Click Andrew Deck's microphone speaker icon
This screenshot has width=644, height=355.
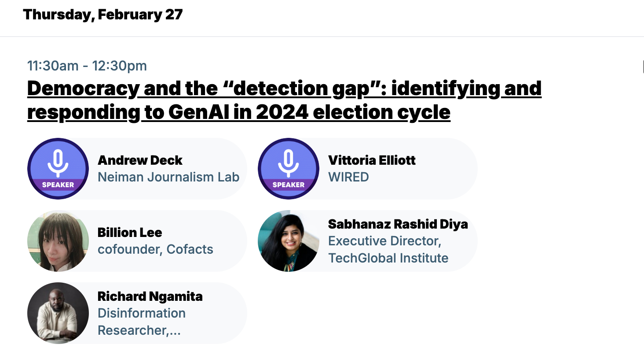pos(58,162)
